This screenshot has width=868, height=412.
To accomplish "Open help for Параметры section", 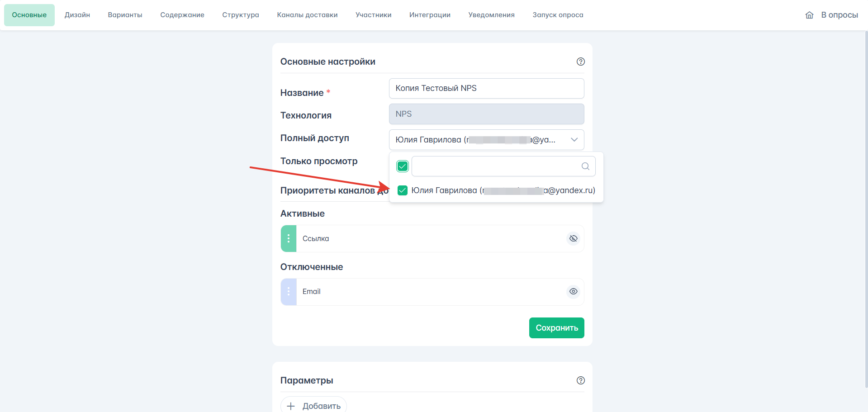I will click(x=581, y=380).
